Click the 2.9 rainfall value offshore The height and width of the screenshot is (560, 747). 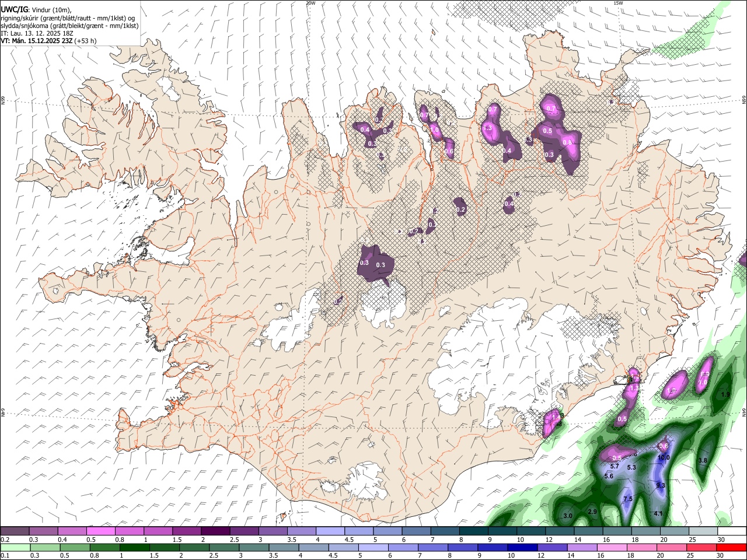coord(592,512)
